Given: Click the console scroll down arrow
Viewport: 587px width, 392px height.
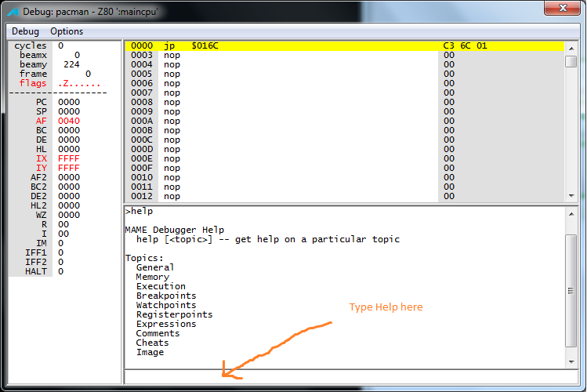Looking at the screenshot, I should coord(571,361).
